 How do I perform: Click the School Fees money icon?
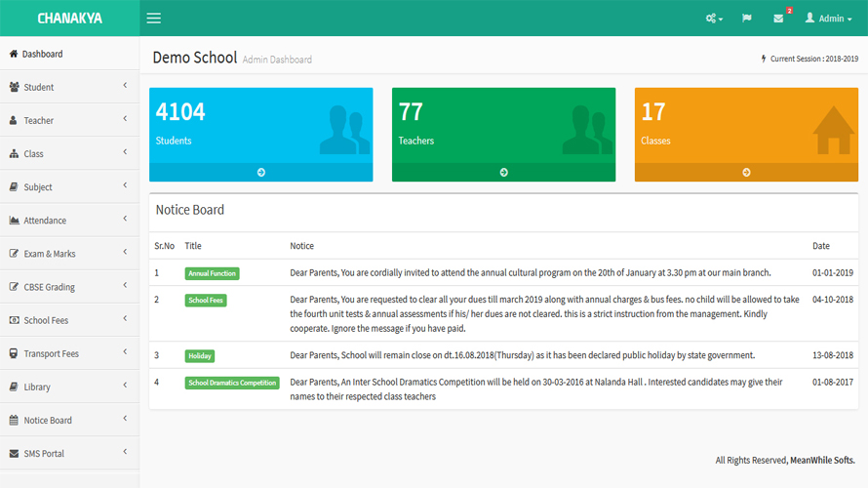(x=15, y=320)
